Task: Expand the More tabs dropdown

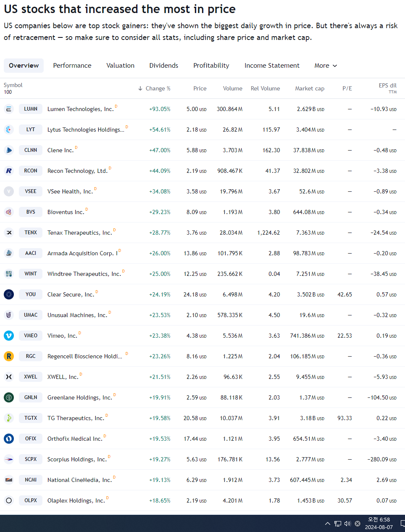Action: [326, 66]
